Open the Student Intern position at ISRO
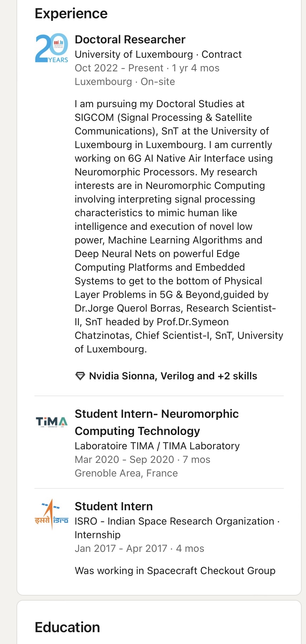The width and height of the screenshot is (306, 644). [x=114, y=506]
